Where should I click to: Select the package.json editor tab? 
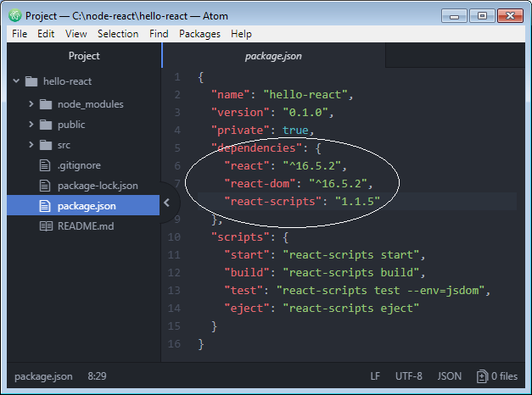point(273,56)
